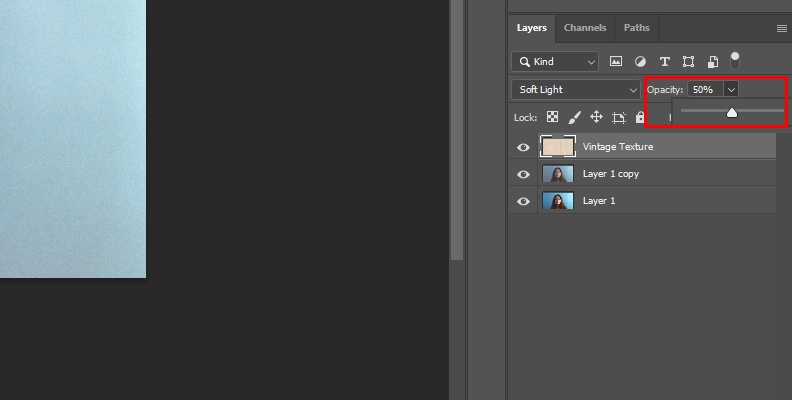Screen dimensions: 792x400
Task: Click the Layer 1 copy name
Action: 611,174
